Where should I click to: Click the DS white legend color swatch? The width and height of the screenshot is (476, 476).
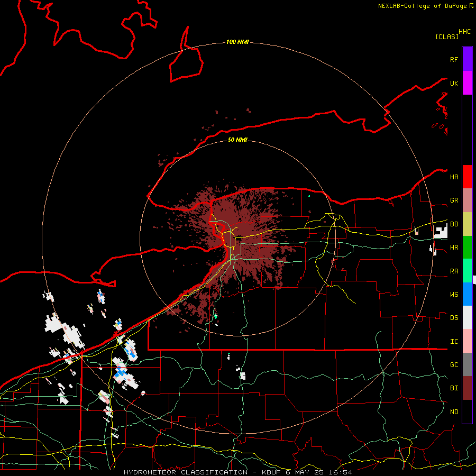point(467,317)
